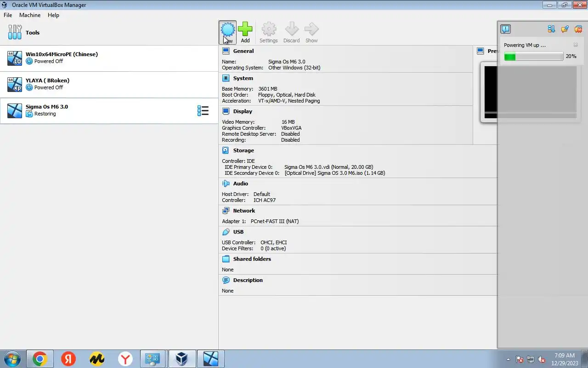Select YLAYA ( BRoken) virtual machine
The image size is (588, 368).
pyautogui.click(x=109, y=84)
